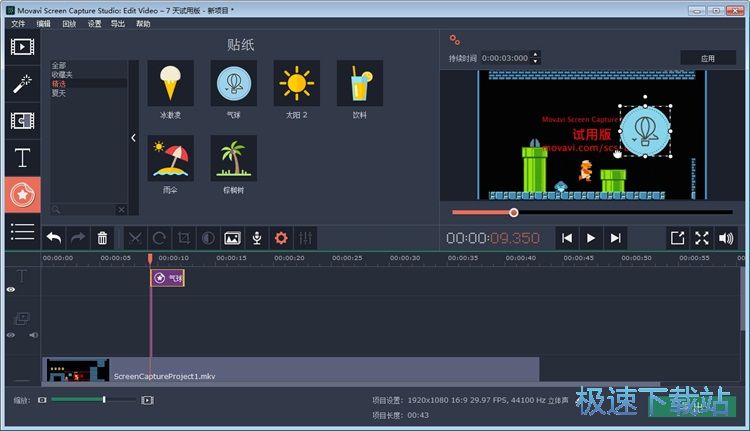Open the 文件 menu
Screen dimensions: 750x431
pos(18,23)
